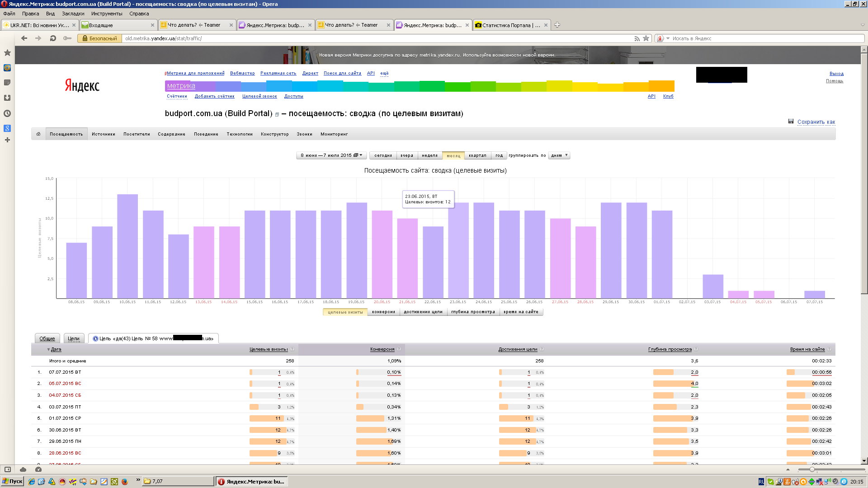Click the address bar URL field
Image resolution: width=868 pixels, height=488 pixels.
tap(377, 38)
